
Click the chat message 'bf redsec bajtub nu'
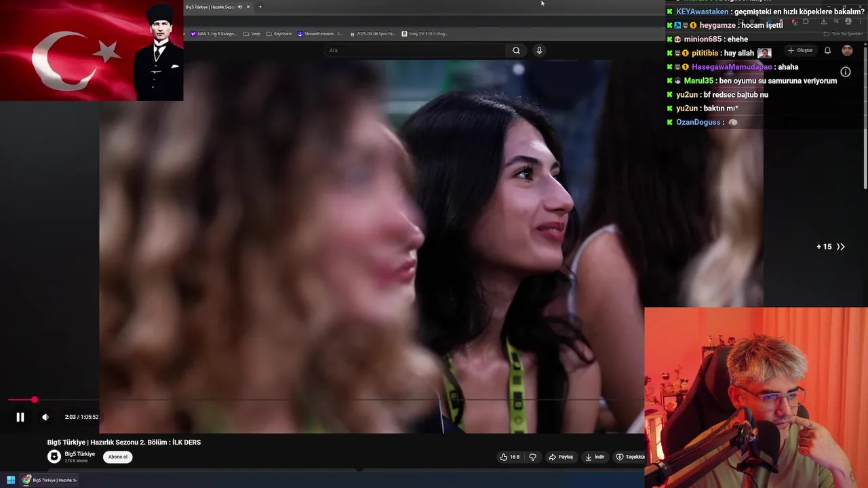(736, 95)
